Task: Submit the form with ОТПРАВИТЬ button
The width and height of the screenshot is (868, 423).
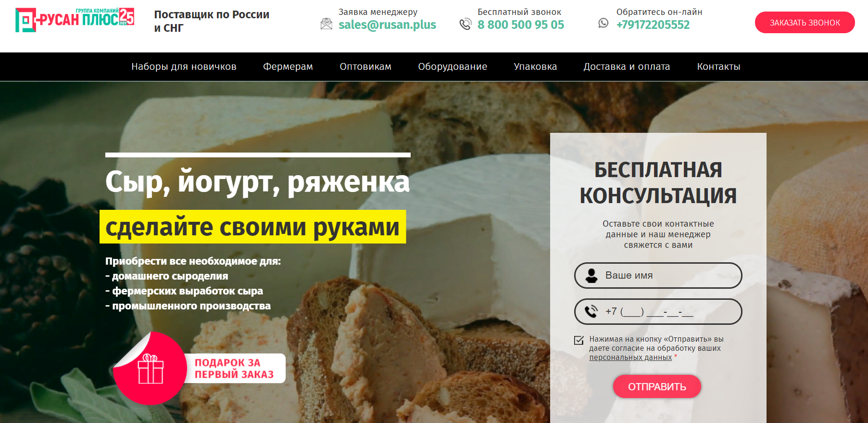Action: coord(657,386)
